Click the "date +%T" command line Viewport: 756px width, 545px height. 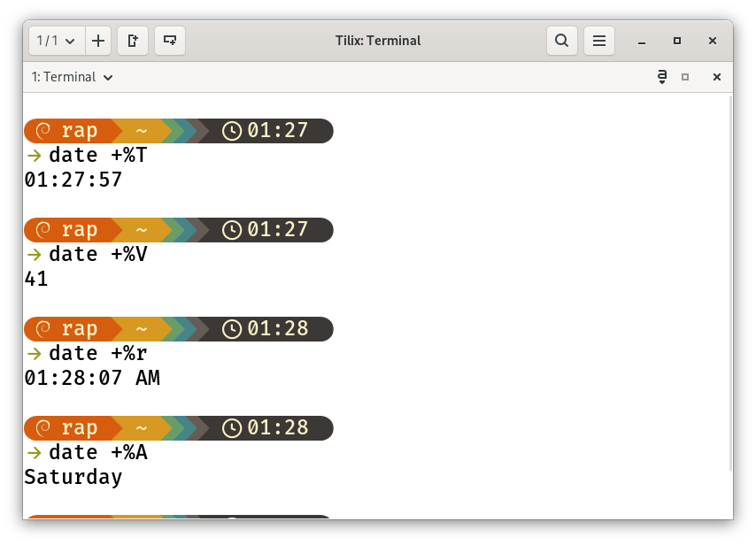pyautogui.click(x=97, y=156)
